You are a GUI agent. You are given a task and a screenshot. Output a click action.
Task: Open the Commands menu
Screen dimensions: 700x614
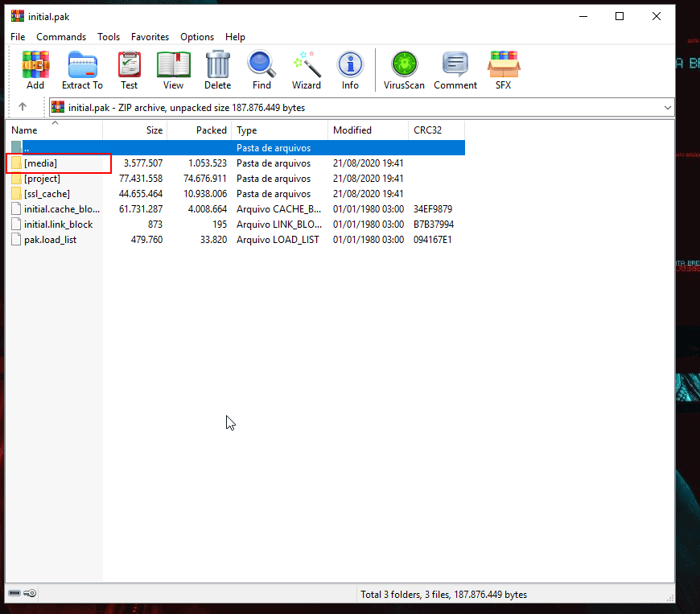click(x=61, y=37)
